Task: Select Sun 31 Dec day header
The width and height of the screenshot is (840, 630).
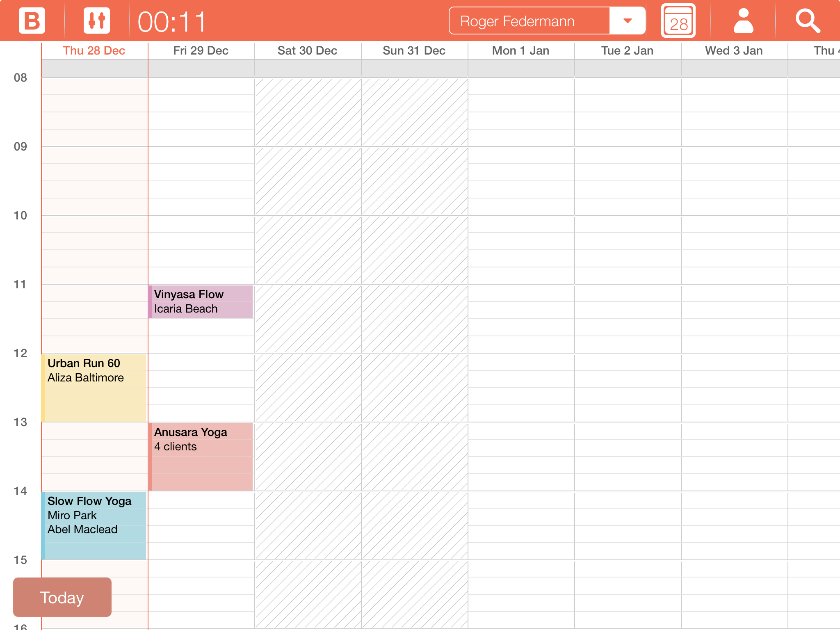Action: pyautogui.click(x=414, y=50)
